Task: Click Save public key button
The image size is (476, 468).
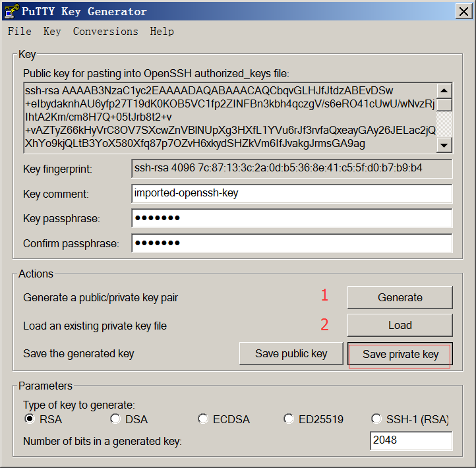Action: click(x=291, y=353)
